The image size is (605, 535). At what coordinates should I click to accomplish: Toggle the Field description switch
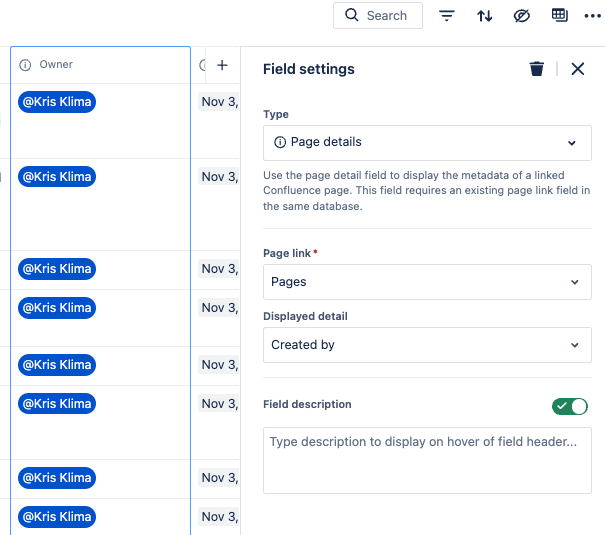click(x=570, y=406)
